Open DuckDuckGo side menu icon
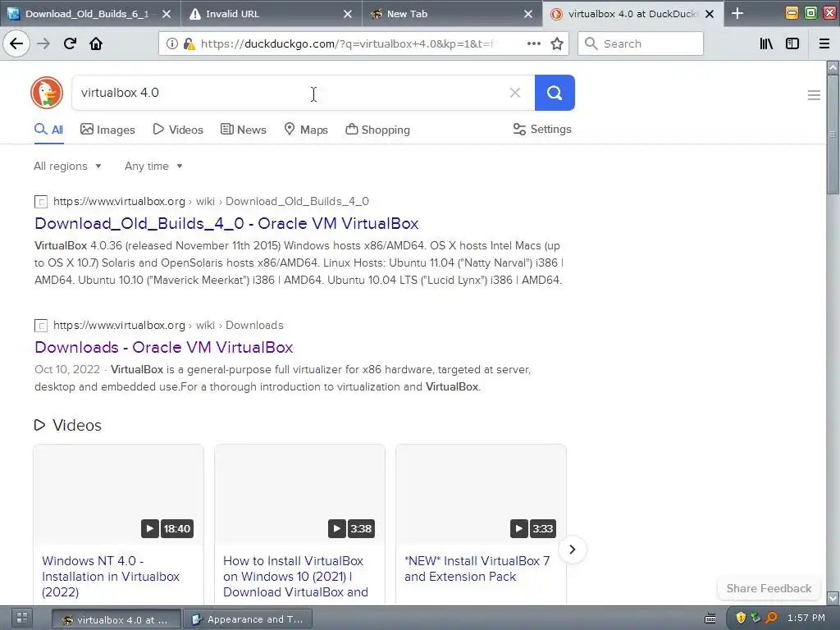Screen dimensions: 840x630 (814, 95)
